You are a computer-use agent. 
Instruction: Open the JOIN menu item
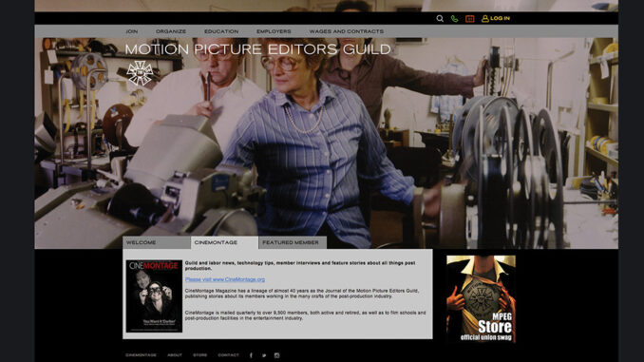pyautogui.click(x=132, y=31)
